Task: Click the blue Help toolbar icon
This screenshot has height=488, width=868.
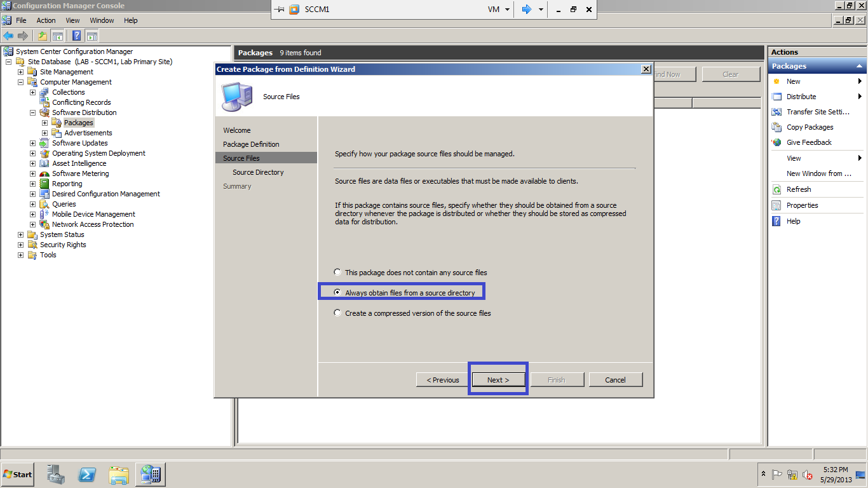Action: click(x=77, y=36)
